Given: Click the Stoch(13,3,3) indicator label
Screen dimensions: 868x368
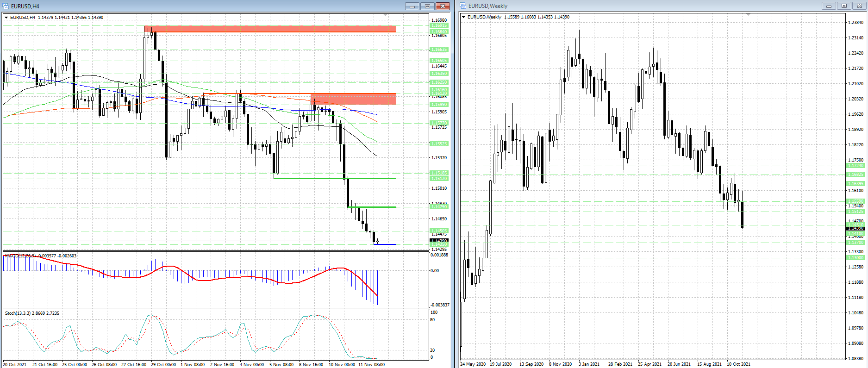Looking at the screenshot, I should click(18, 313).
